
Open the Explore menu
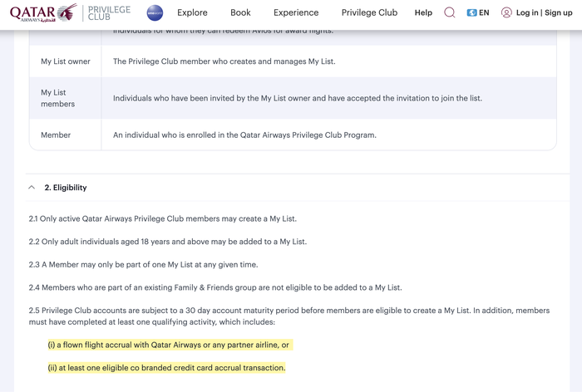click(x=192, y=12)
